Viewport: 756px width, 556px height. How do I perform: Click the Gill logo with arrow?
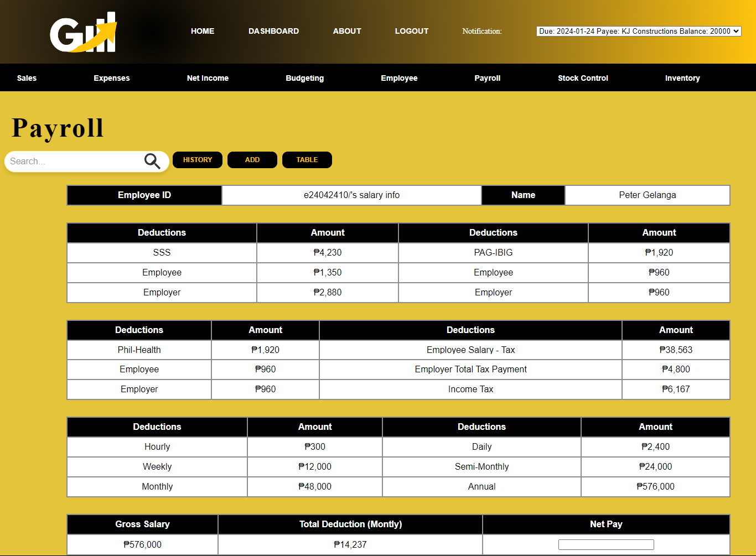84,33
